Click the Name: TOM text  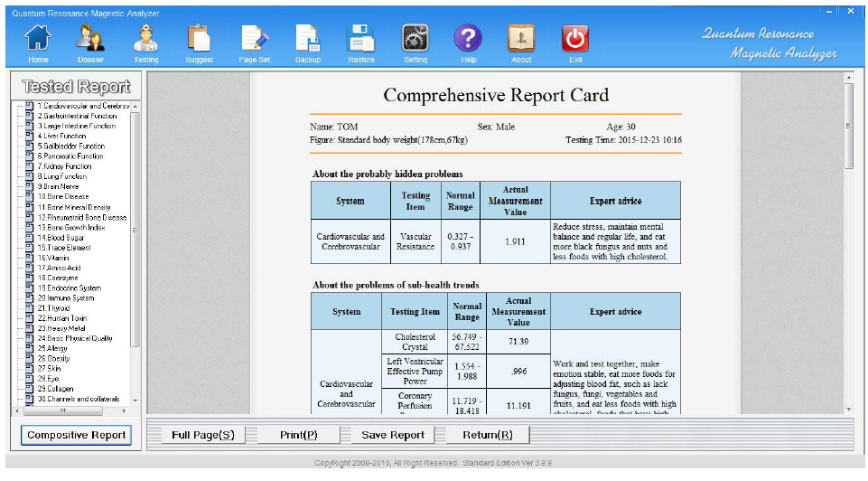334,127
